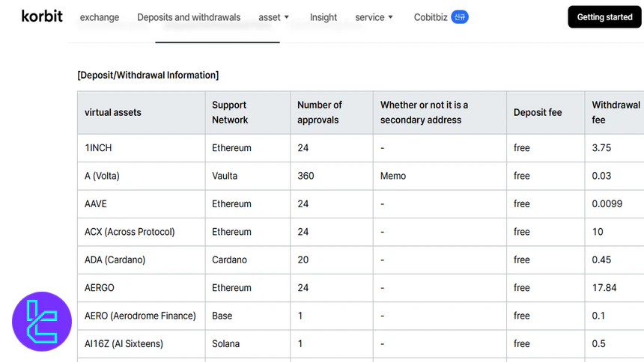644x362 pixels.
Task: Click the blue Cobitbiz badge icon
Action: 460,17
